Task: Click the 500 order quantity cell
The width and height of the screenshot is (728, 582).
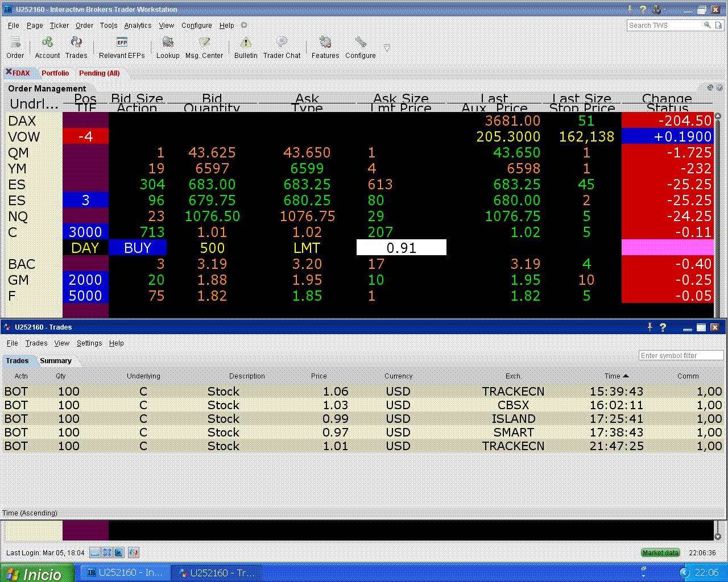Action: tap(212, 248)
